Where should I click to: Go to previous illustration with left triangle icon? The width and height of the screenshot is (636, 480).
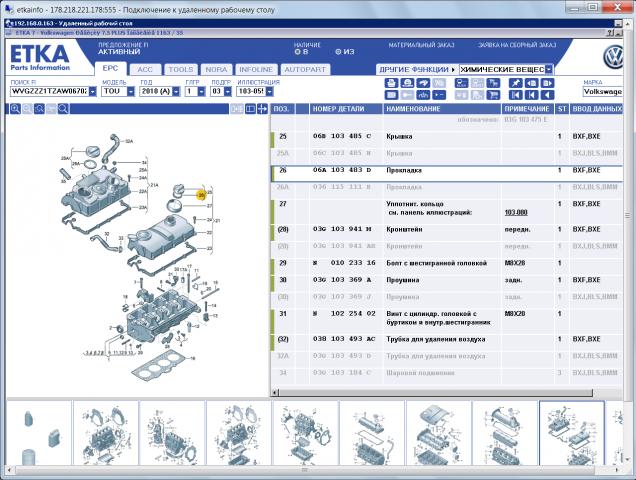pos(548,95)
